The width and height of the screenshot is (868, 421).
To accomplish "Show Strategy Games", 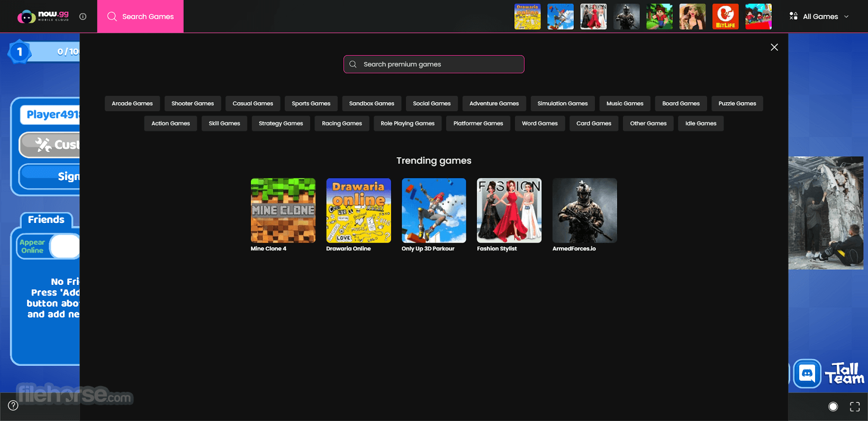I will [281, 123].
